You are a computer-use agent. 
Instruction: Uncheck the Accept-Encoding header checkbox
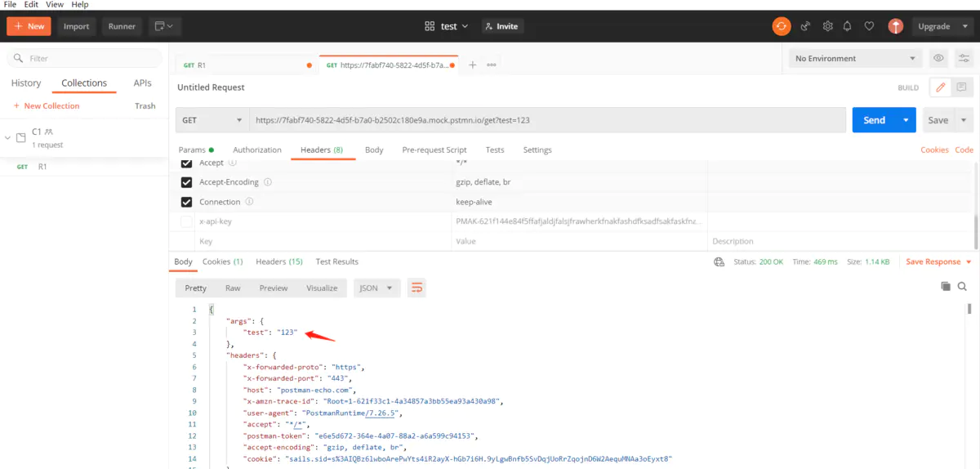click(x=186, y=182)
